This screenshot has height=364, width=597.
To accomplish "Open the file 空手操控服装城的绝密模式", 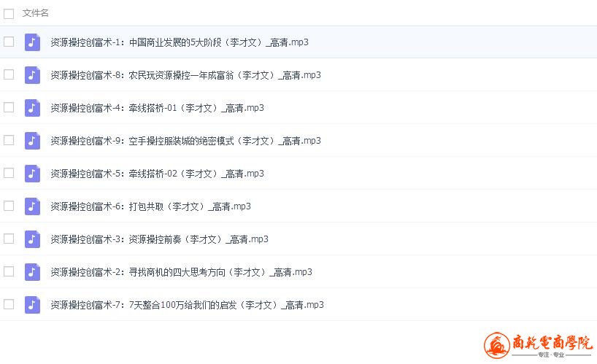I will 185,141.
